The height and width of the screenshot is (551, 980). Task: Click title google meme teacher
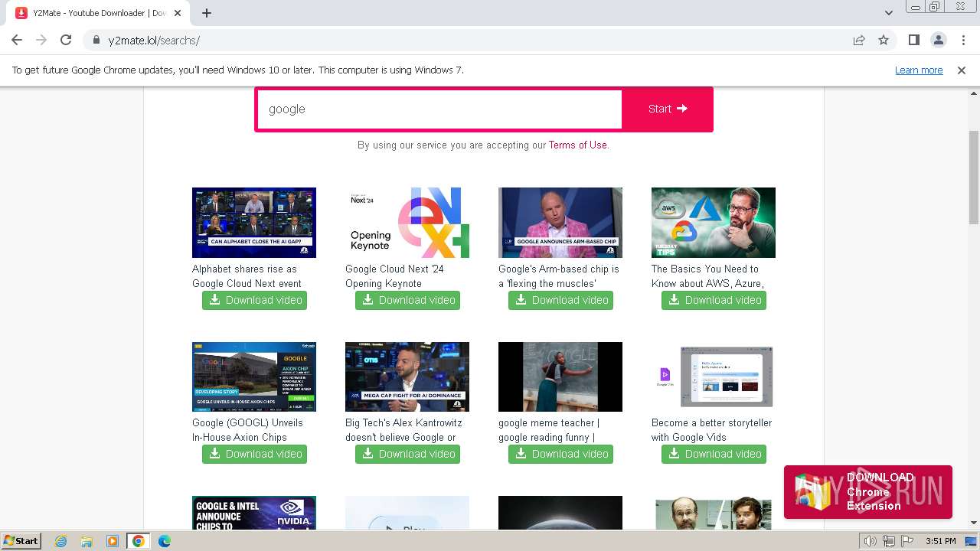pyautogui.click(x=549, y=430)
